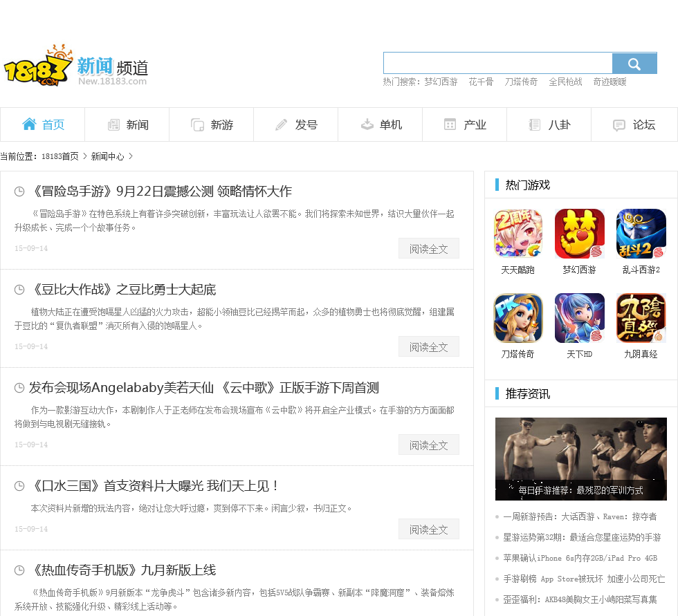The height and width of the screenshot is (616, 678).
Task: Click 阅读全文 for 冒险岛手游 article
Action: pyautogui.click(x=428, y=248)
